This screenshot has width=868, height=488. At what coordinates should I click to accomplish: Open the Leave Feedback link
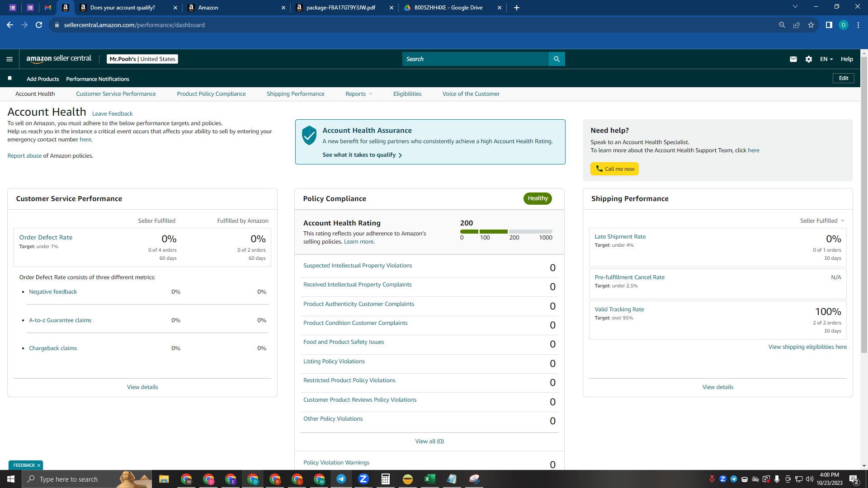point(112,114)
